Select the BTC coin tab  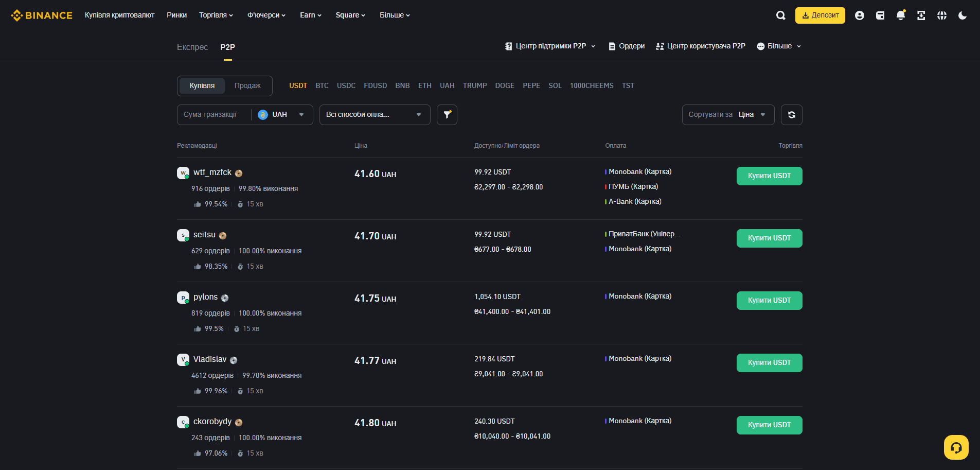click(322, 85)
